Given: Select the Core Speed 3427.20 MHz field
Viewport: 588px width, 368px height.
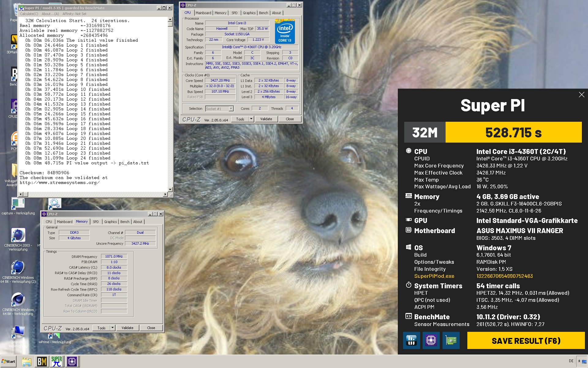Looking at the screenshot, I should pos(220,80).
